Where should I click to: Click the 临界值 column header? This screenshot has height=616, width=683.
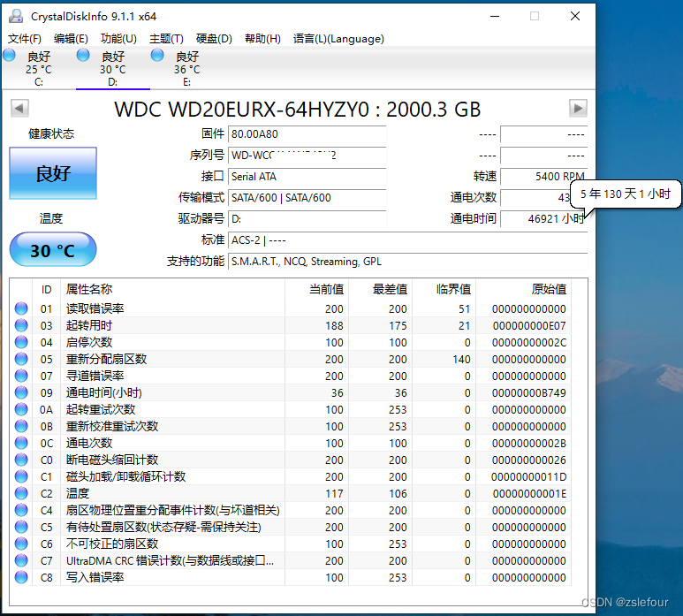444,289
